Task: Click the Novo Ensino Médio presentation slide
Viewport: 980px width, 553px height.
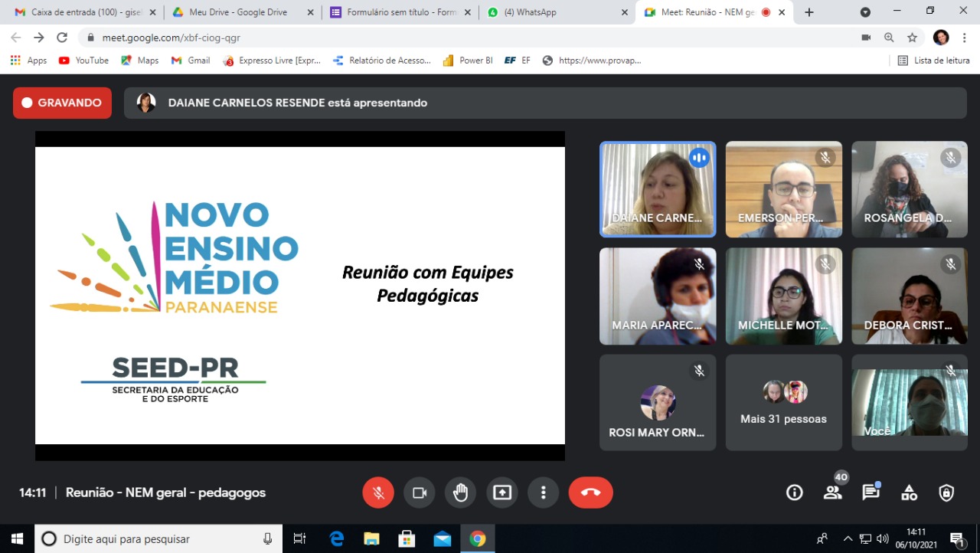Action: tap(300, 296)
